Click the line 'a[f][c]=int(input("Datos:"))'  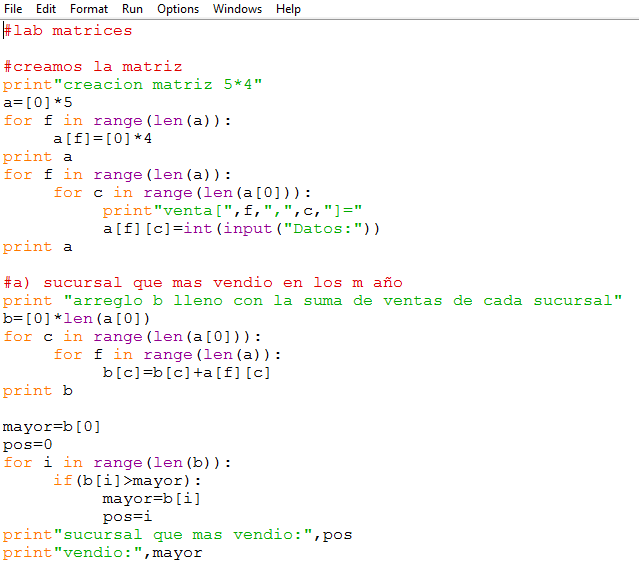pos(241,229)
